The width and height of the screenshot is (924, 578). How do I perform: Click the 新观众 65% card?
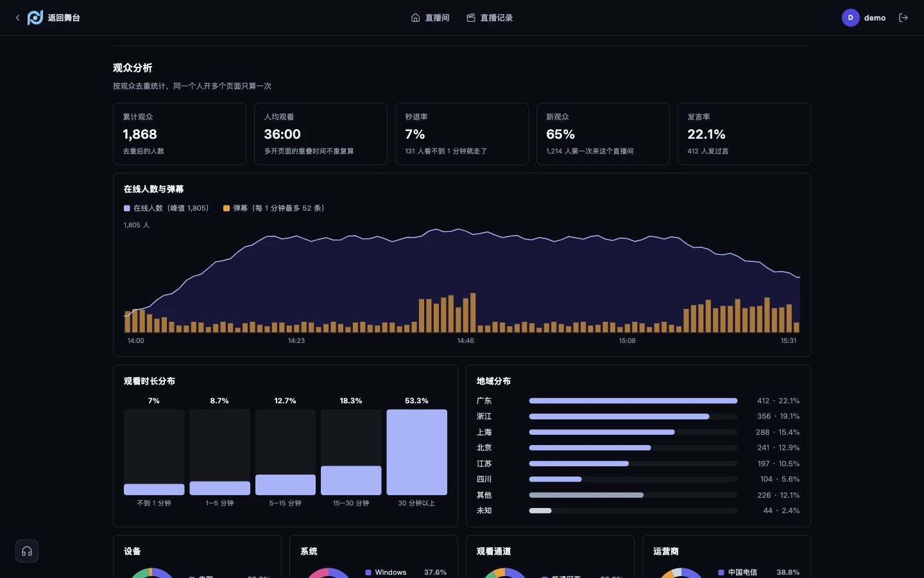tap(603, 134)
